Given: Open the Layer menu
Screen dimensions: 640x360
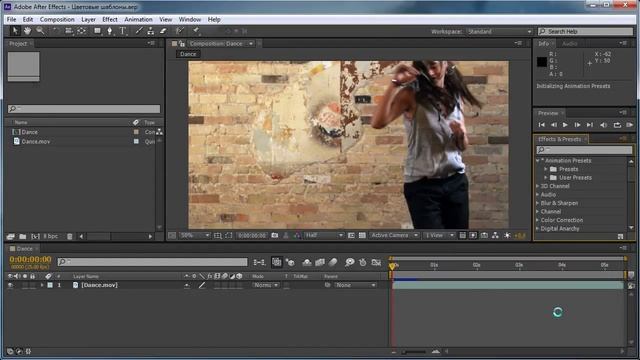Looking at the screenshot, I should (88, 19).
